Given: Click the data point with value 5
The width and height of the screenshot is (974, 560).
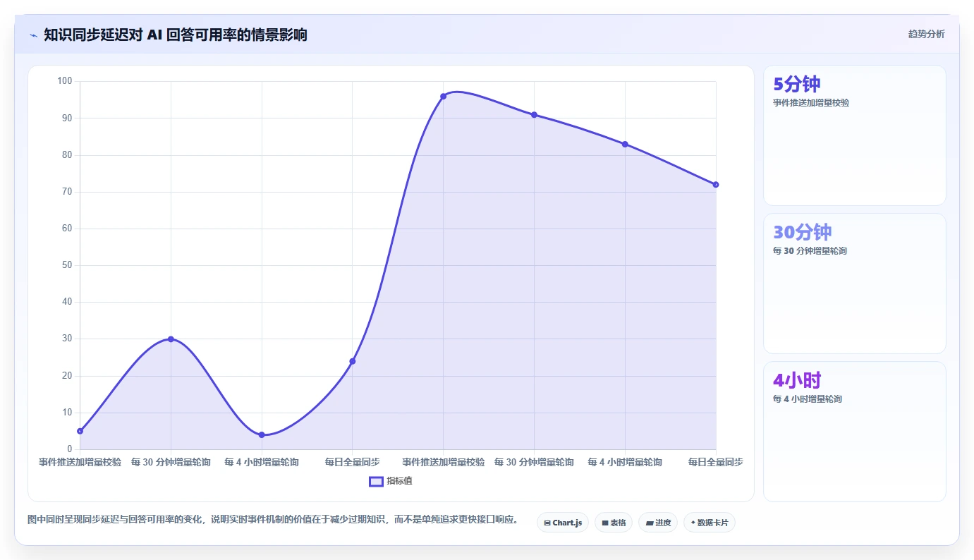Looking at the screenshot, I should click(x=80, y=431).
